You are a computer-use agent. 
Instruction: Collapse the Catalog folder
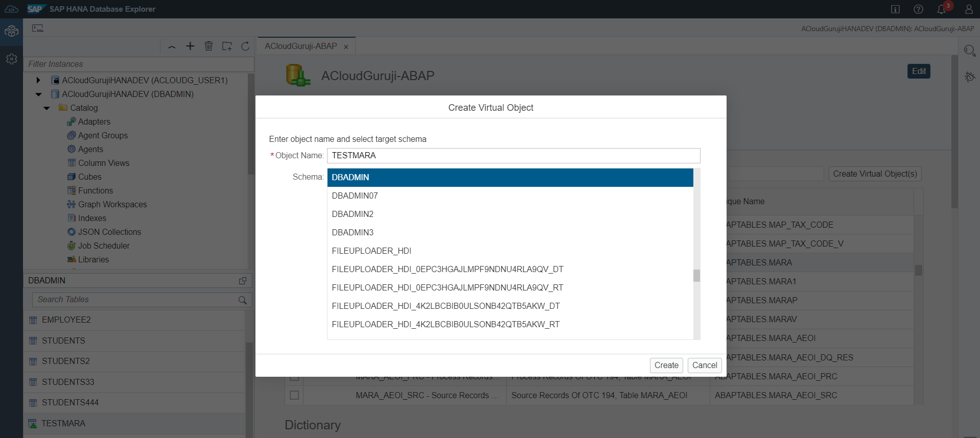tap(47, 108)
